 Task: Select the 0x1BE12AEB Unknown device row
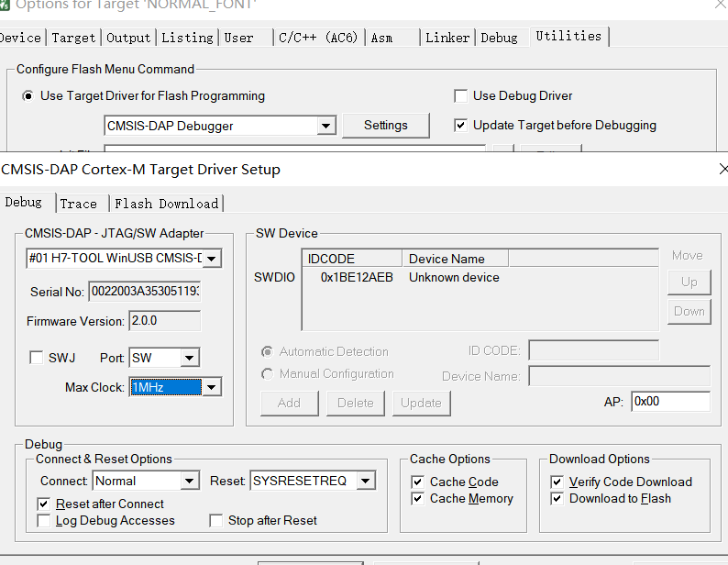coord(410,277)
